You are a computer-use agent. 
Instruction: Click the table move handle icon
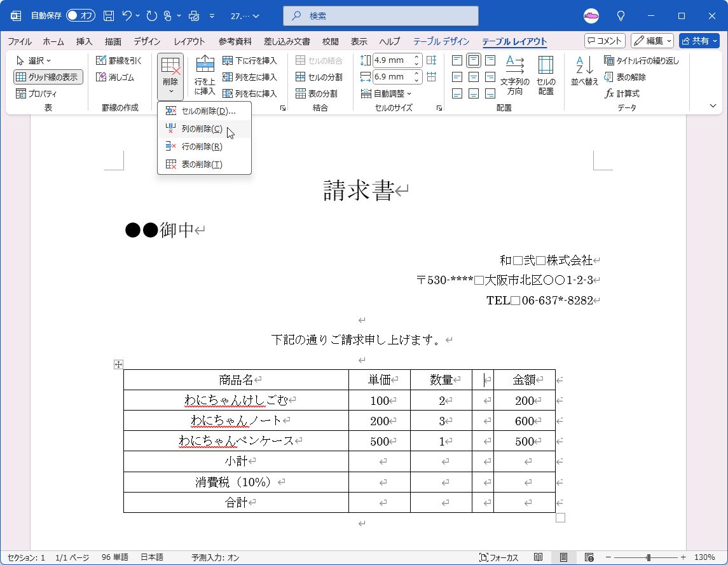coord(118,364)
